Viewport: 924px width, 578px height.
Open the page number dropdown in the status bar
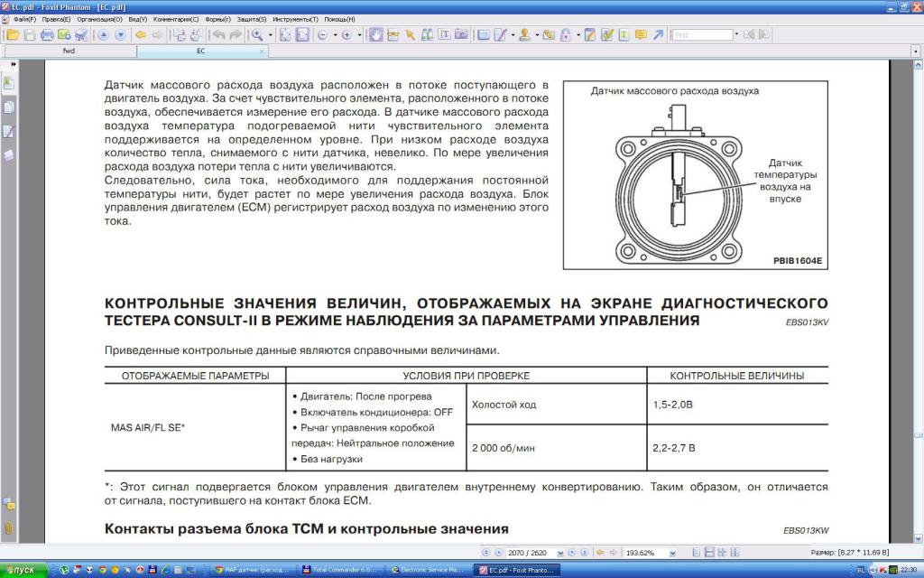pos(559,554)
